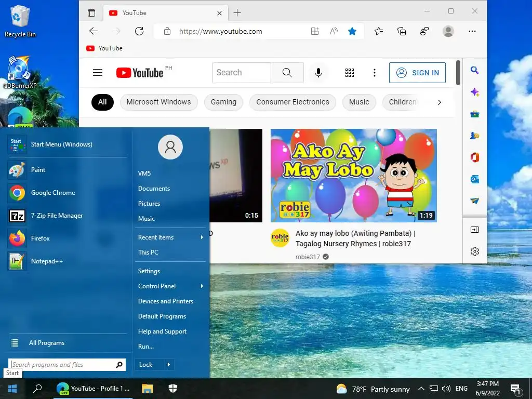Open Notepad++ from Start menu
This screenshot has width=532, height=399.
[x=67, y=261]
